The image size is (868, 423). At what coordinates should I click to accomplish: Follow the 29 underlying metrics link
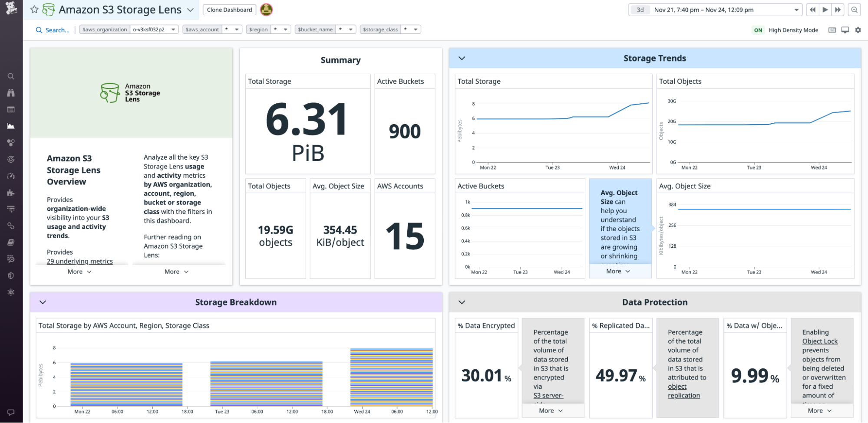pyautogui.click(x=79, y=261)
